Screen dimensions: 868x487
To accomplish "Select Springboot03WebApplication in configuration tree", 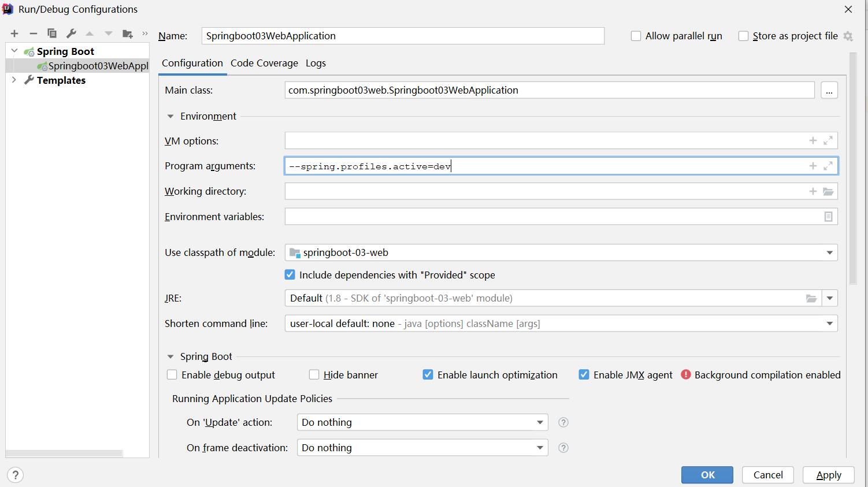I will point(77,66).
